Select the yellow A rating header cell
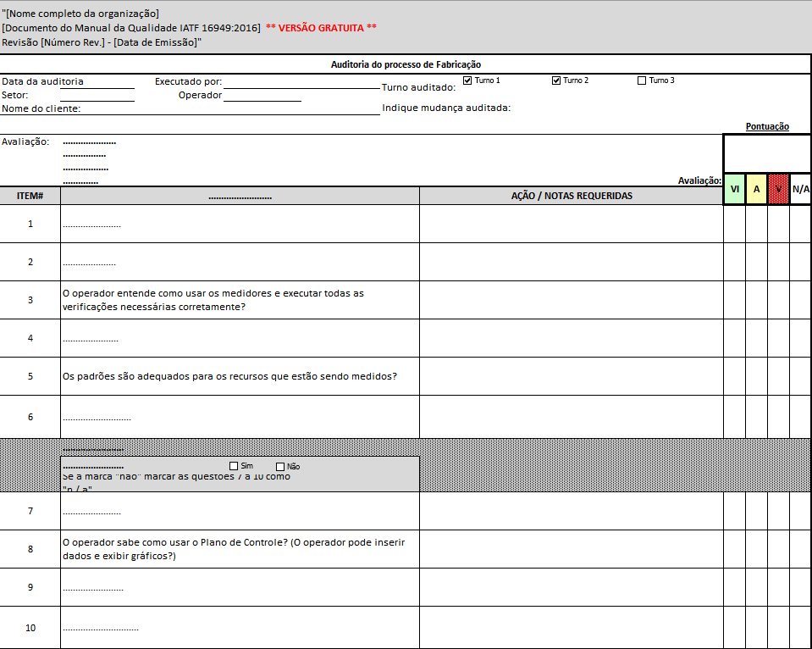This screenshot has height=649, width=812. [756, 190]
